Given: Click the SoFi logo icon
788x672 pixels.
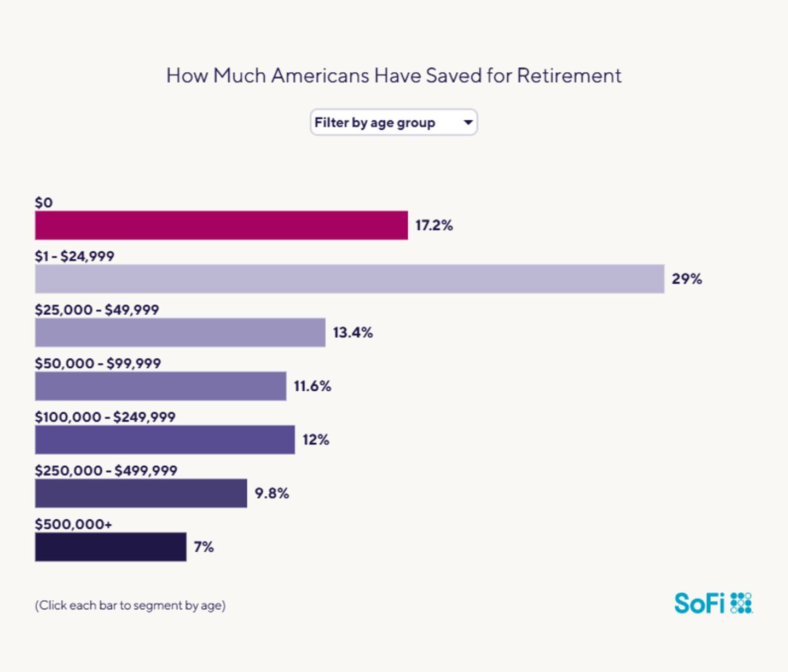Looking at the screenshot, I should click(x=741, y=603).
